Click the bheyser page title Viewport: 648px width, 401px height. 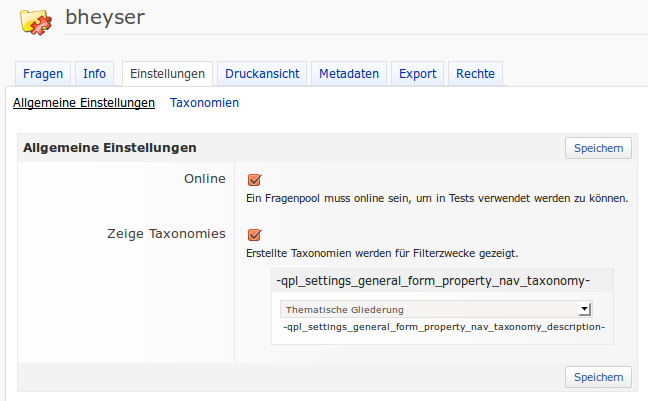click(105, 17)
